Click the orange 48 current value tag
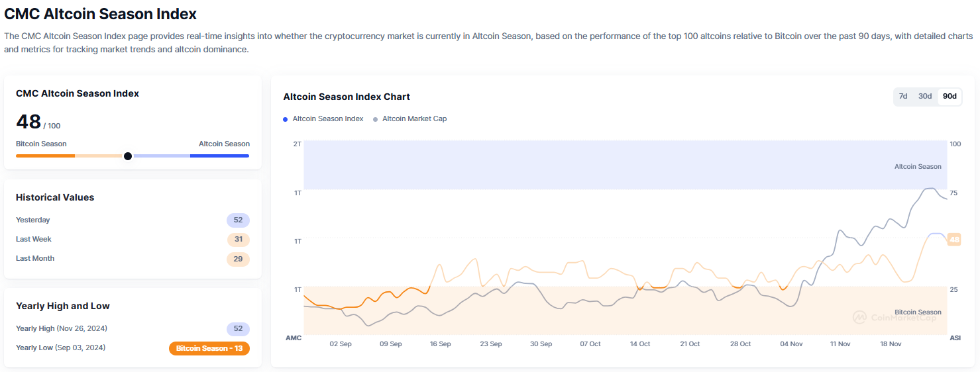This screenshot has height=372, width=980. click(x=954, y=240)
